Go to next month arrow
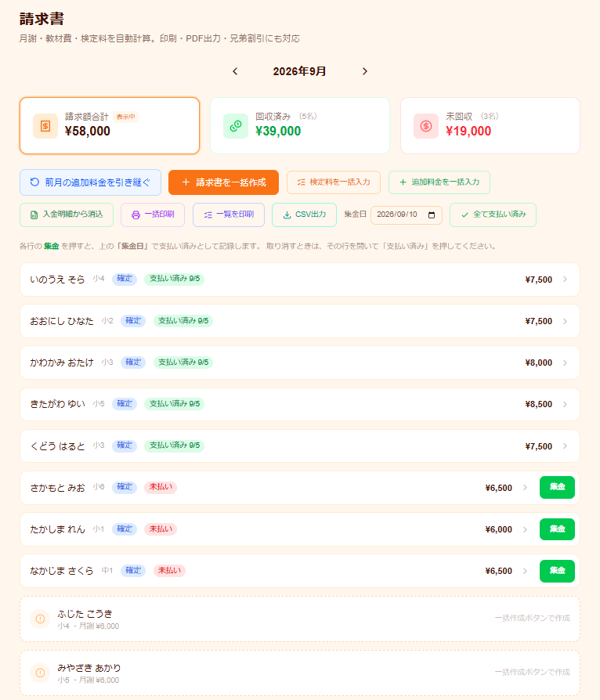 364,71
